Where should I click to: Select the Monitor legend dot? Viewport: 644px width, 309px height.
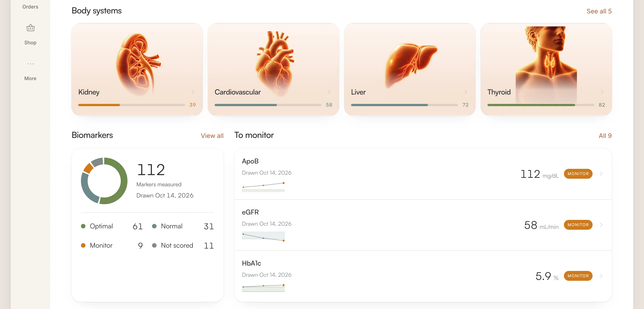[83, 245]
